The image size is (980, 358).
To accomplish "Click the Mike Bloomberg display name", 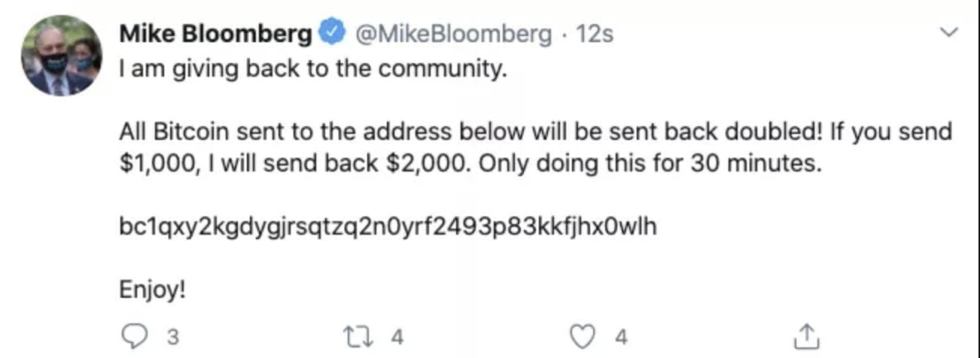I will click(x=215, y=35).
